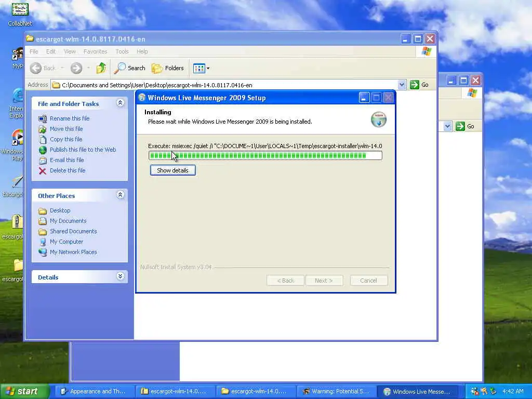The width and height of the screenshot is (532, 399).
Task: Open the View menu in Explorer
Action: (x=70, y=51)
